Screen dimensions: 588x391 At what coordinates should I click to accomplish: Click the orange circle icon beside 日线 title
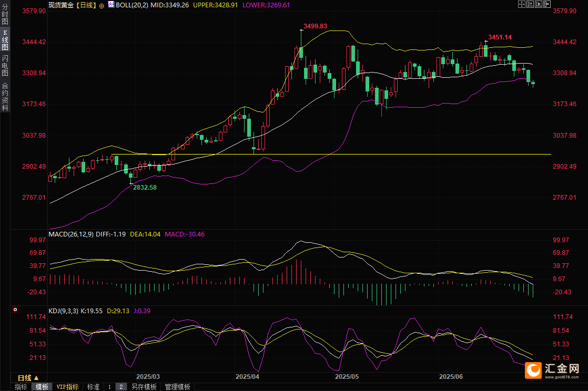(102, 5)
